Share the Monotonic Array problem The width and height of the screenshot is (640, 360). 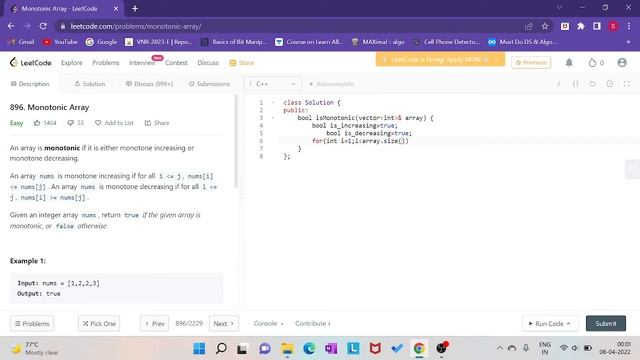(157, 123)
